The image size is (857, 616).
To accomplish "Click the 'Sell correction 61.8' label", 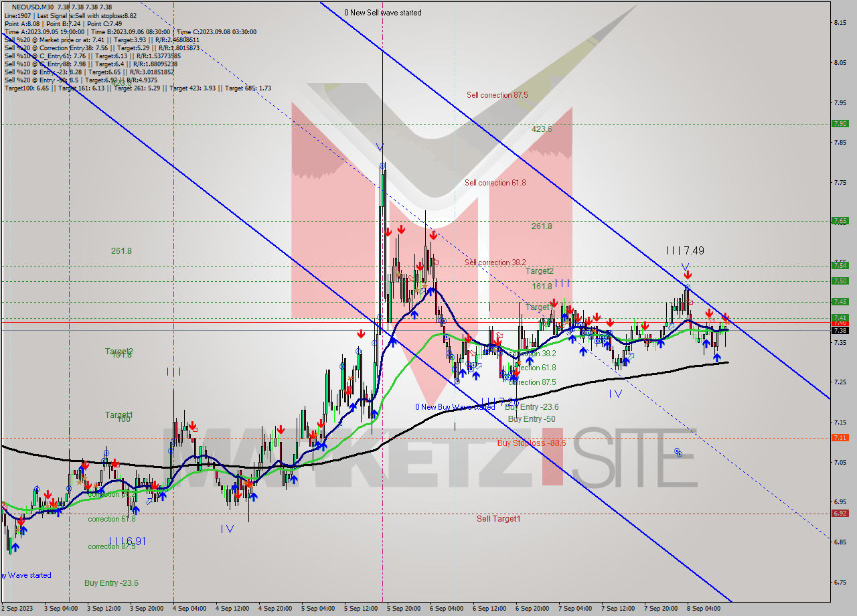I will point(495,183).
